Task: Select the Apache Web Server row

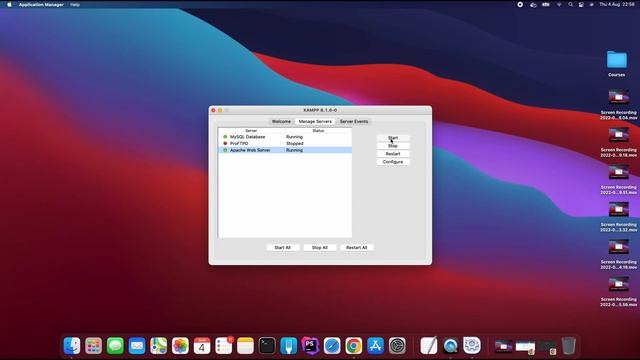Action: coord(285,150)
